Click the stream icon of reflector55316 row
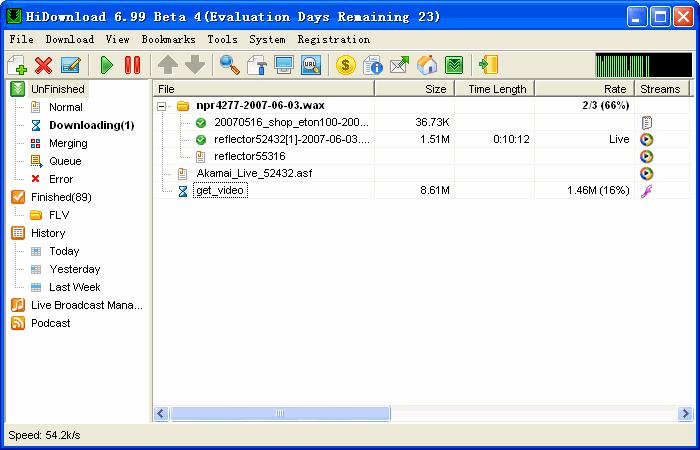The image size is (700, 450). (x=646, y=156)
